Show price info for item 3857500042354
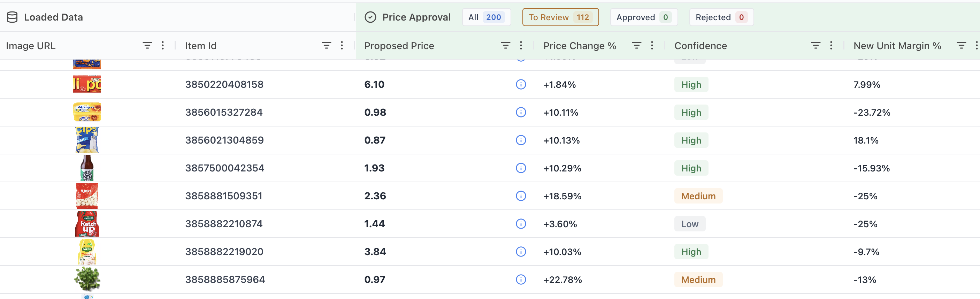Viewport: 980px width, 299px height. point(521,168)
